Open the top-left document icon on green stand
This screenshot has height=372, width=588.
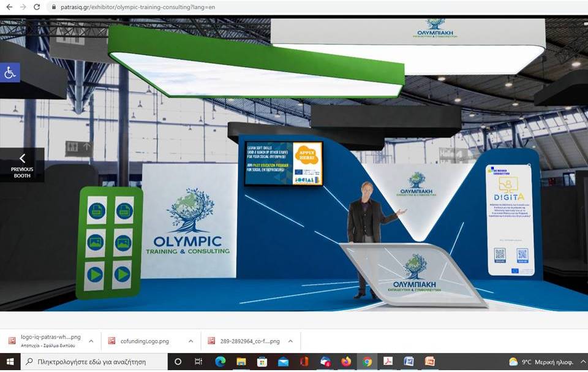click(x=97, y=211)
